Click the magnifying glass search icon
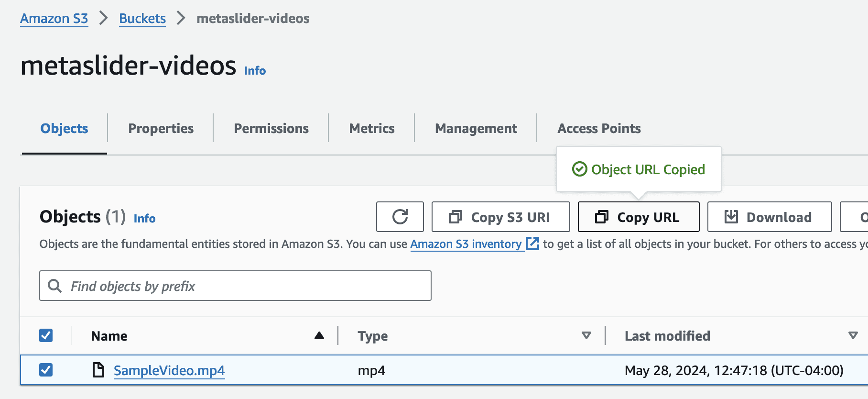The height and width of the screenshot is (399, 868). coord(55,286)
